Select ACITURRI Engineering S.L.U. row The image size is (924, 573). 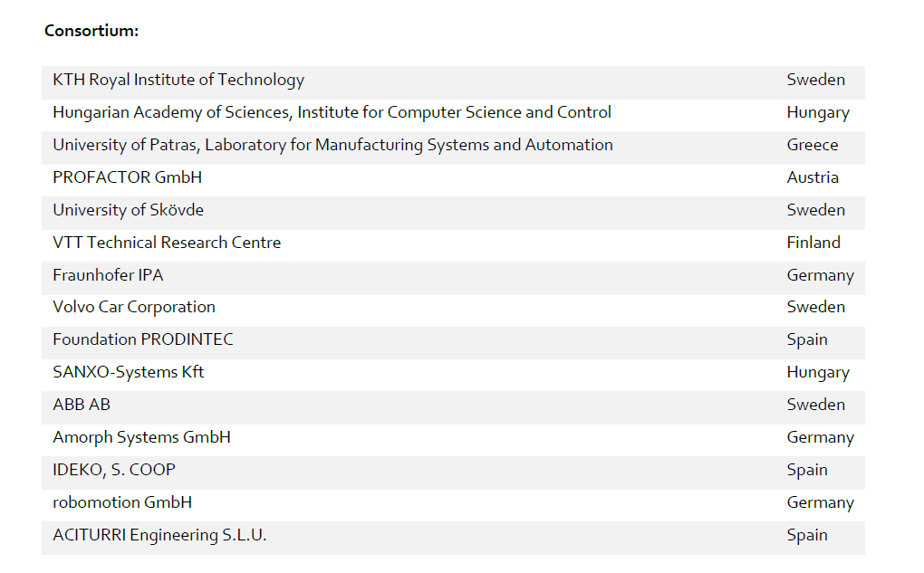159,535
